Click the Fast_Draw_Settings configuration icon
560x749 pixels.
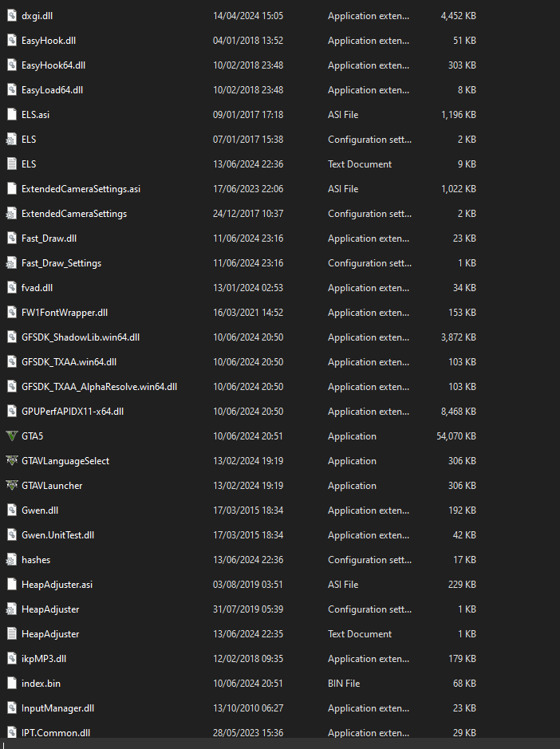11,263
